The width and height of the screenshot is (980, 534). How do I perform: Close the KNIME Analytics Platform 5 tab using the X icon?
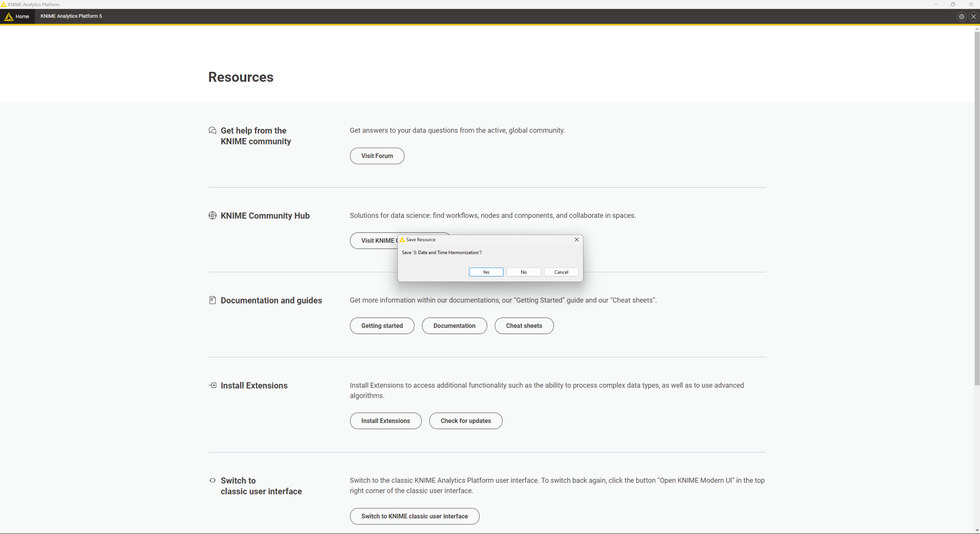pos(974,17)
